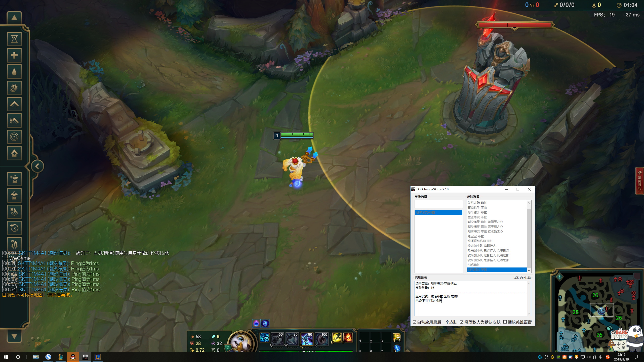Click the water drop icon in left toolbar

14,72
